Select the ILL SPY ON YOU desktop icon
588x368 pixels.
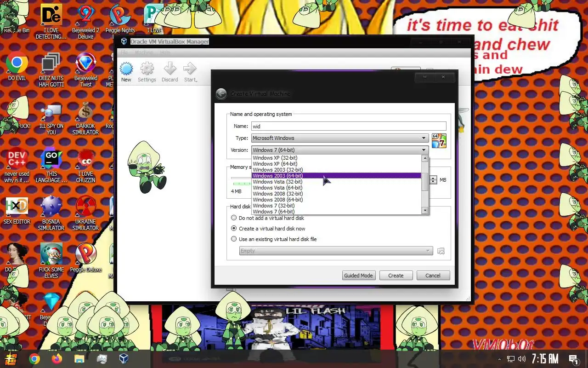(x=51, y=111)
